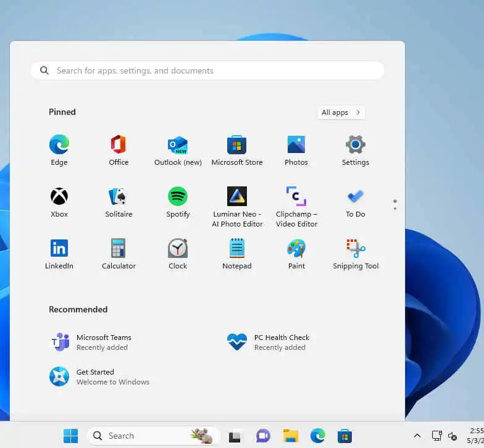Open Microsoft Store in Pinned section

point(237,151)
